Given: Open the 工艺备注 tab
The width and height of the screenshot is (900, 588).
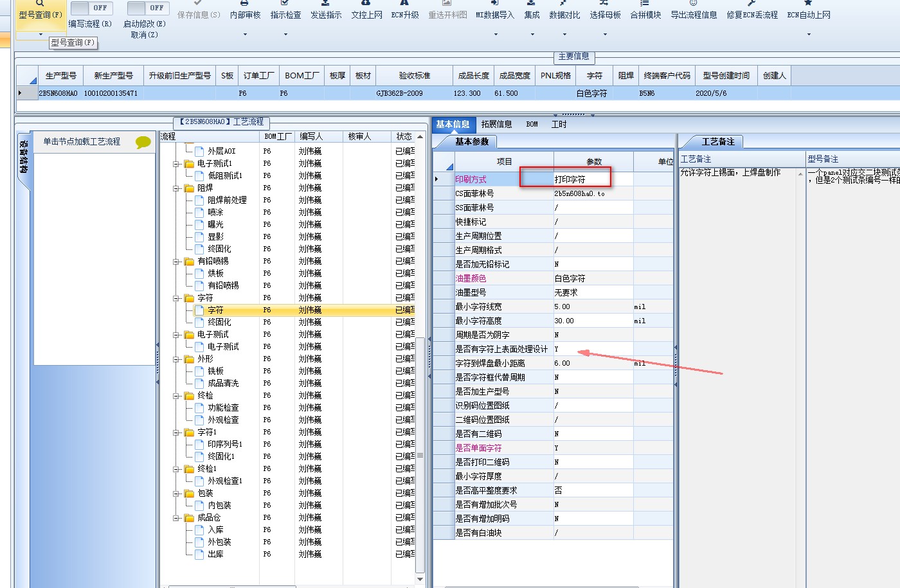Looking at the screenshot, I should [717, 141].
